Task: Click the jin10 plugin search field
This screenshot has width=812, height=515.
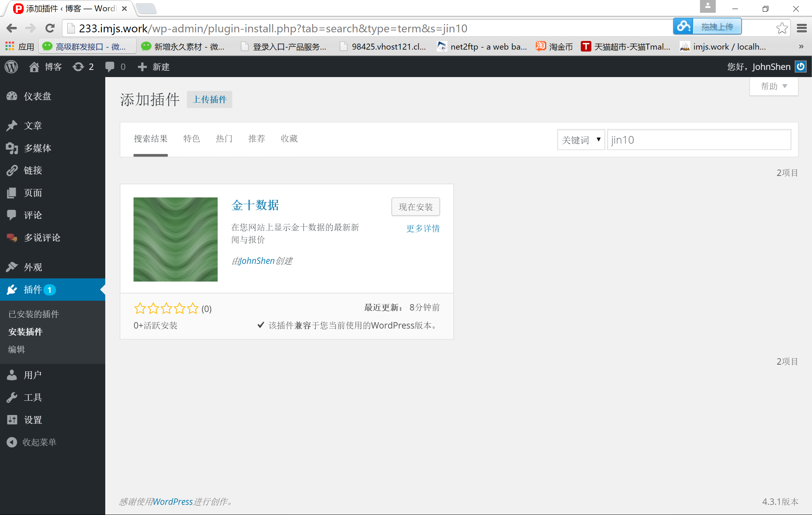Action: (698, 140)
